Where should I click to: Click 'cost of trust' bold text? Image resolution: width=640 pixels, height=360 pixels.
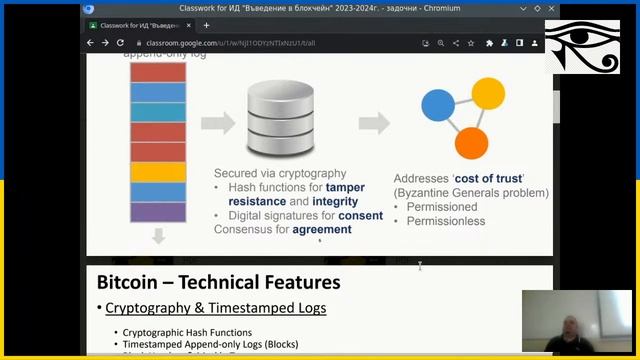tap(488, 179)
